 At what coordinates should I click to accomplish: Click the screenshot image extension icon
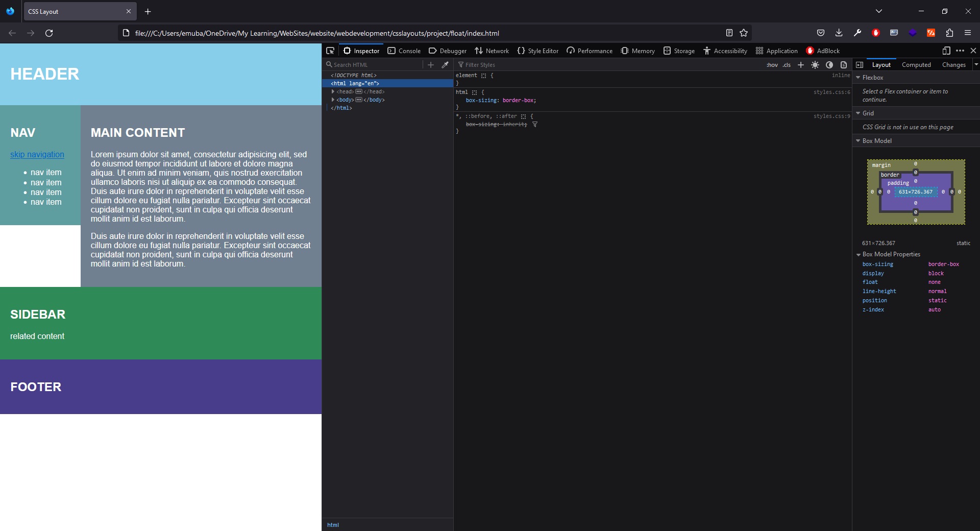tap(894, 33)
